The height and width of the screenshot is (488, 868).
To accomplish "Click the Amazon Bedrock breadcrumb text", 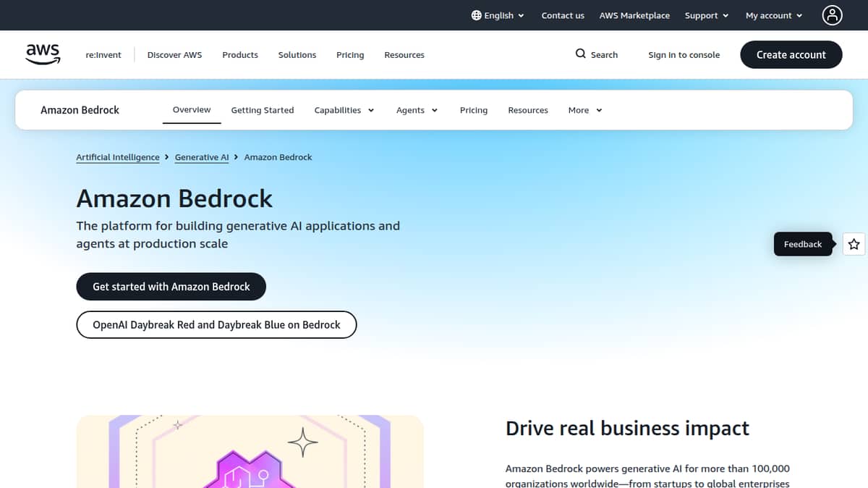I will [278, 157].
